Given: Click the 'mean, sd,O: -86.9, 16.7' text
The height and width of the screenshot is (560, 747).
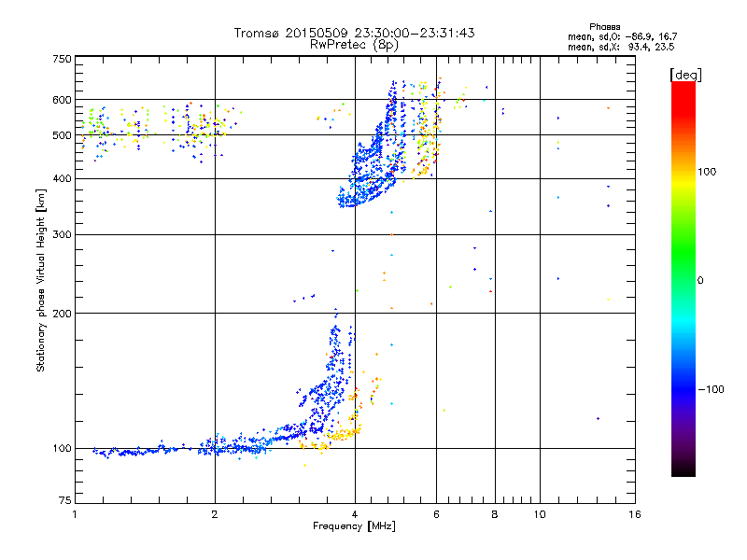Looking at the screenshot, I should coord(622,36).
